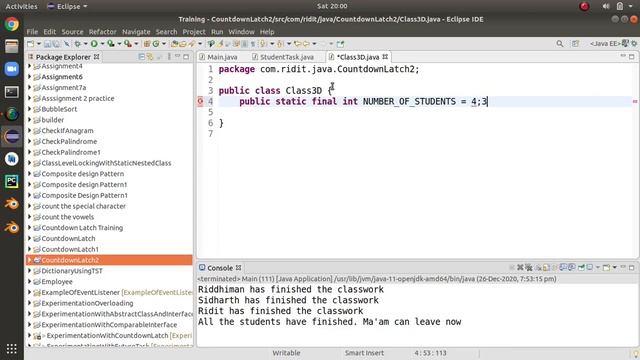Click NUMBER_OF_STUDENTS in the code editor
This screenshot has height=360, width=640.
[409, 101]
